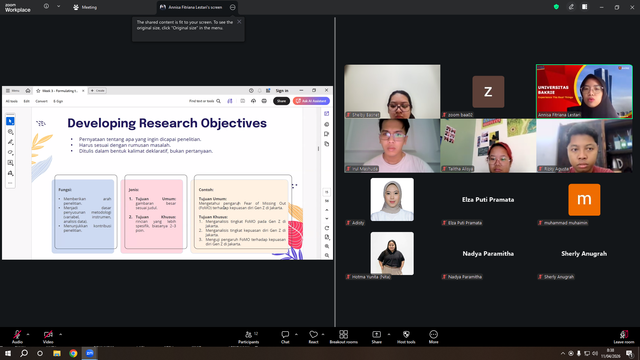Open the Chat panel

[x=285, y=337]
